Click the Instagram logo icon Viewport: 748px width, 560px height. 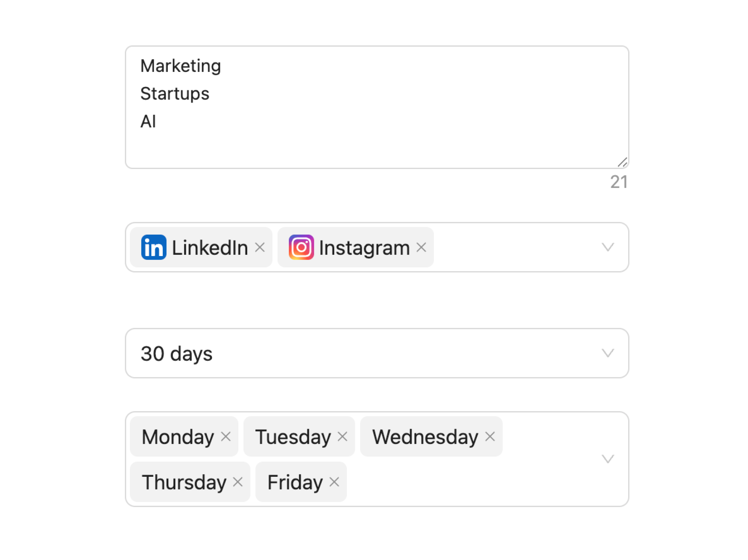click(303, 247)
